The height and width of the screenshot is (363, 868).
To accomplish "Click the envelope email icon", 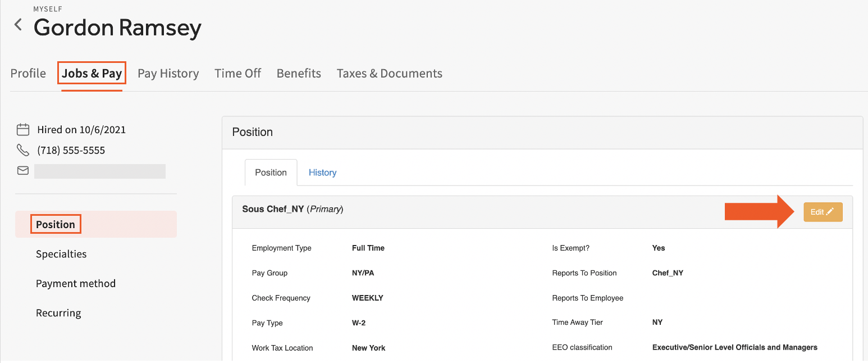I will [23, 171].
